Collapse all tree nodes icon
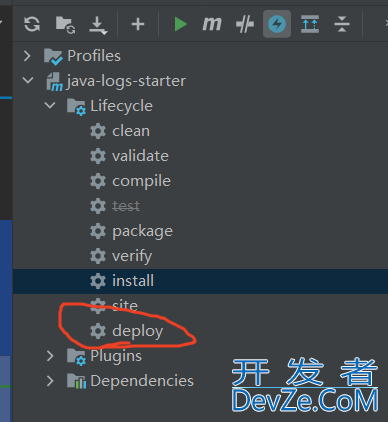Screen dimensions: 388x422 click(x=342, y=24)
